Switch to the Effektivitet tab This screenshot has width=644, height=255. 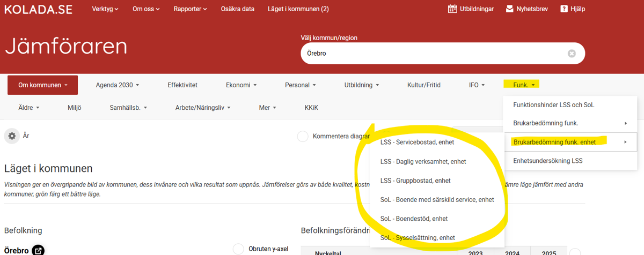pyautogui.click(x=182, y=85)
